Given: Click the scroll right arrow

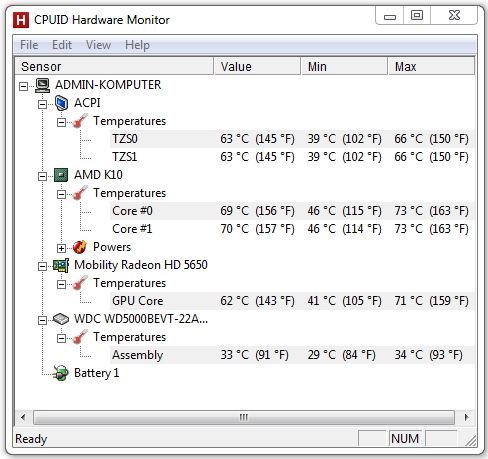Looking at the screenshot, I should [x=466, y=417].
